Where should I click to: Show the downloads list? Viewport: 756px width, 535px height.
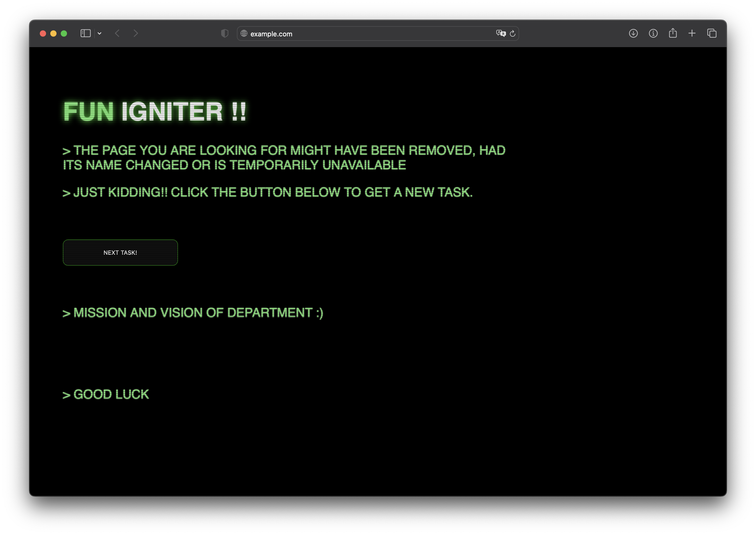[633, 33]
